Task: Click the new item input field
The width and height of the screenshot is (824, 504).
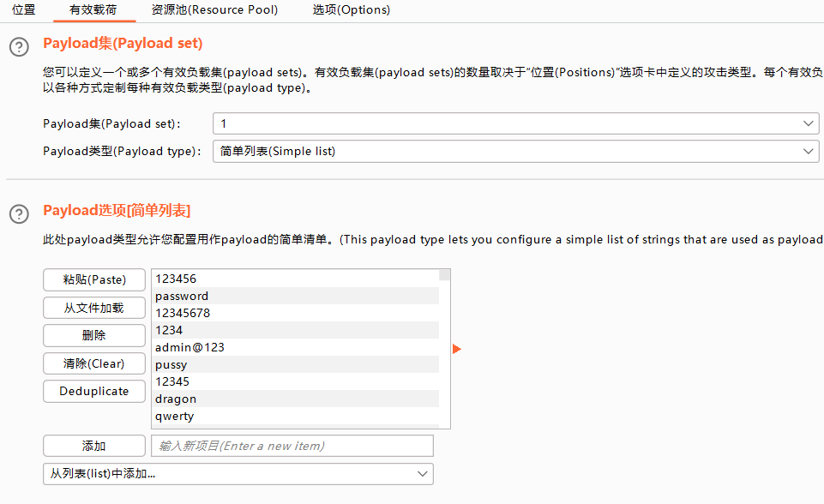Action: click(292, 446)
